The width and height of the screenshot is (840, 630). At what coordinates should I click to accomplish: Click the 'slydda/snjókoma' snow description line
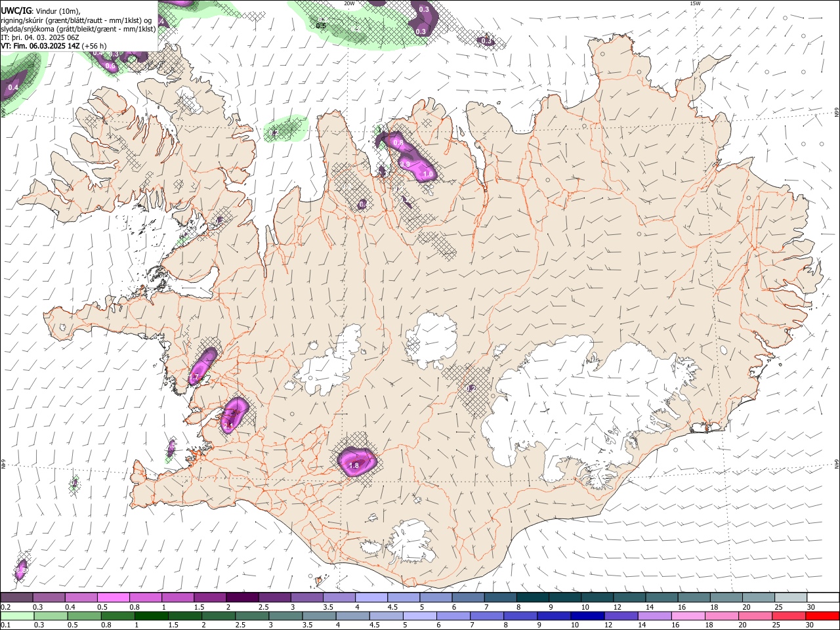[78, 29]
